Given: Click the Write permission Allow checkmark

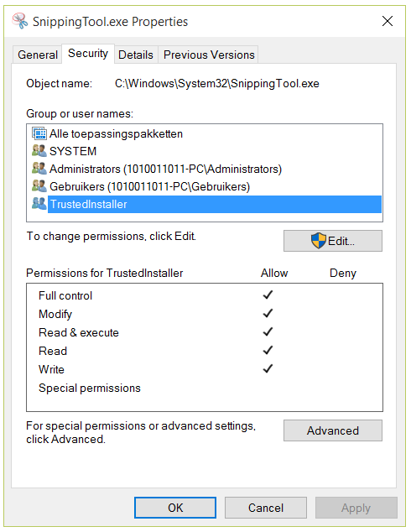Looking at the screenshot, I should click(x=268, y=368).
